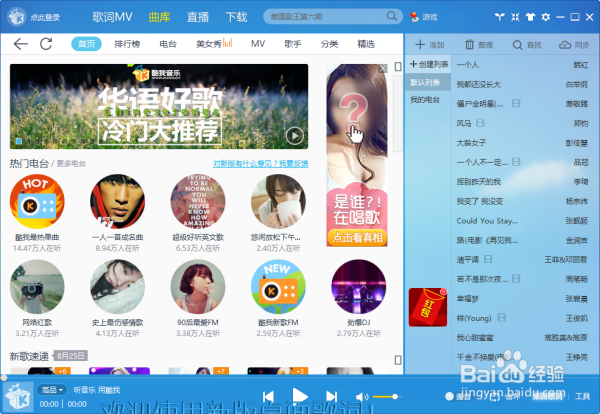Open the settings gear icon

click(x=546, y=17)
